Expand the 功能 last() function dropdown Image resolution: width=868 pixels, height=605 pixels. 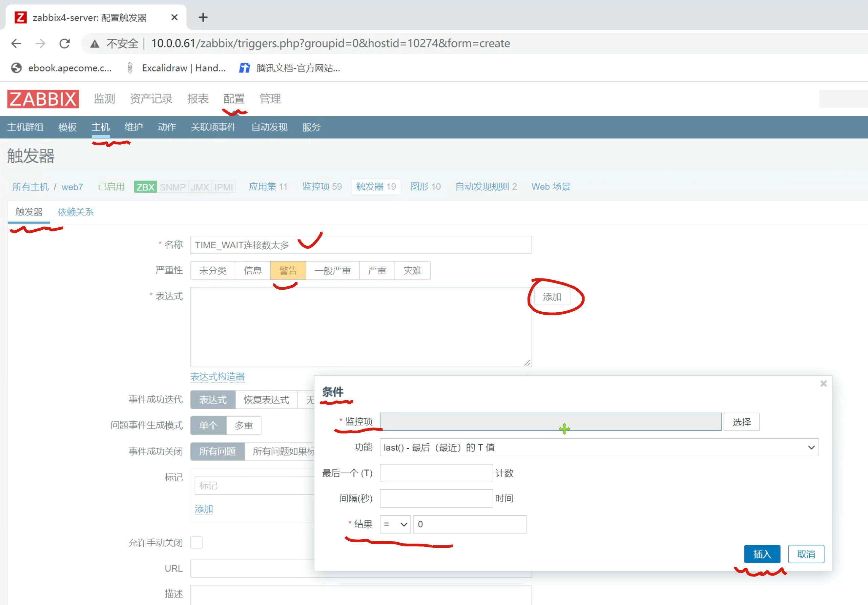tap(598, 447)
